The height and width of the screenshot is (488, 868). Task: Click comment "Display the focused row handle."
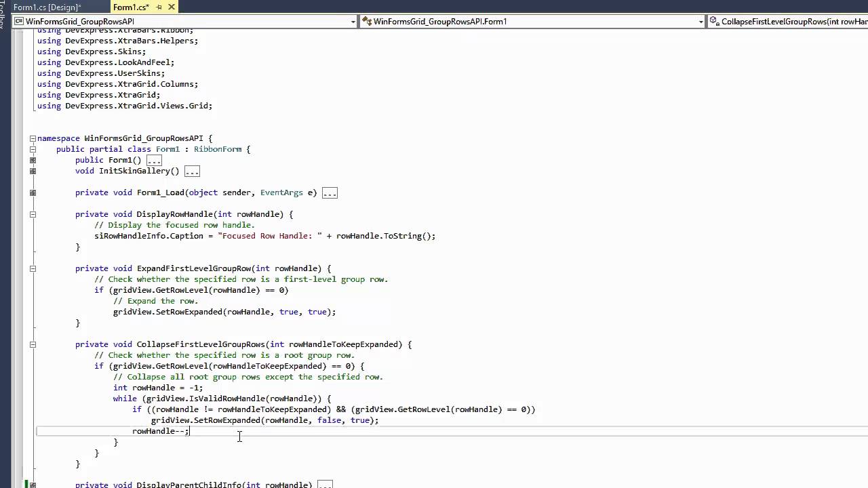click(175, 225)
